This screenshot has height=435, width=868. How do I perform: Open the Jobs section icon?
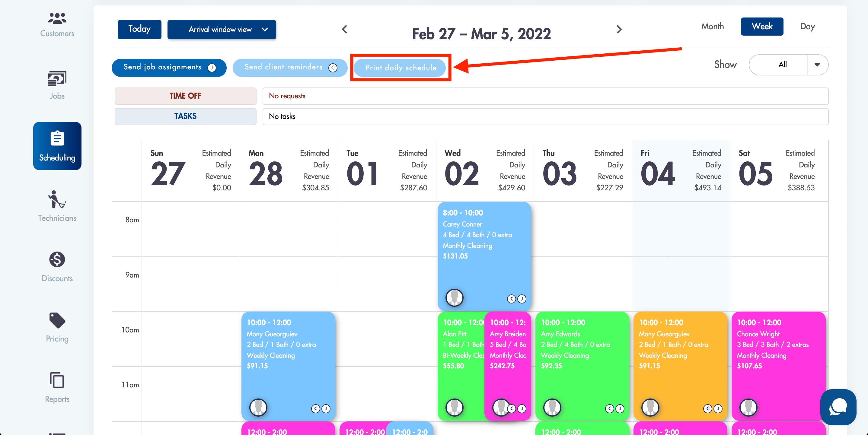pyautogui.click(x=57, y=79)
